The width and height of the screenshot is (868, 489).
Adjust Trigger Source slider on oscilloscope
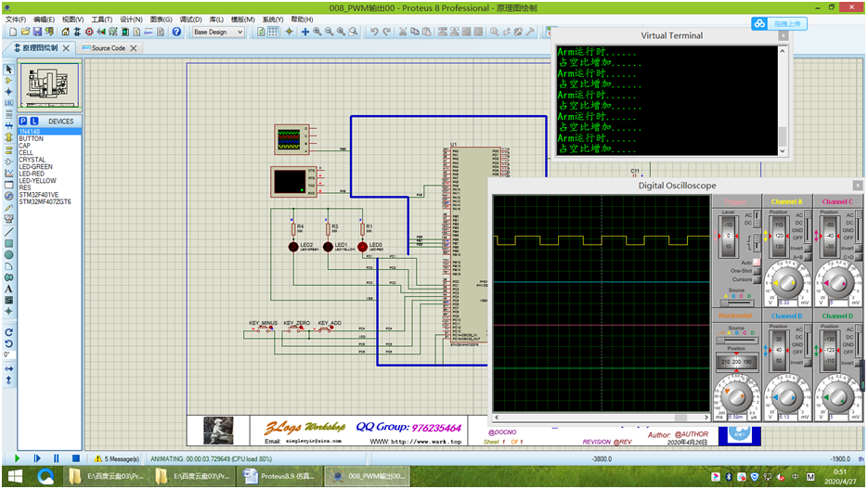coord(736,302)
